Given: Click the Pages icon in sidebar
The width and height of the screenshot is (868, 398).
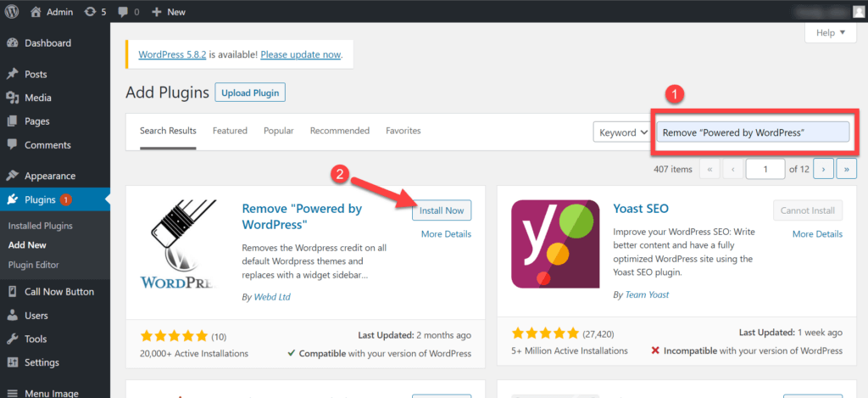Looking at the screenshot, I should (12, 121).
